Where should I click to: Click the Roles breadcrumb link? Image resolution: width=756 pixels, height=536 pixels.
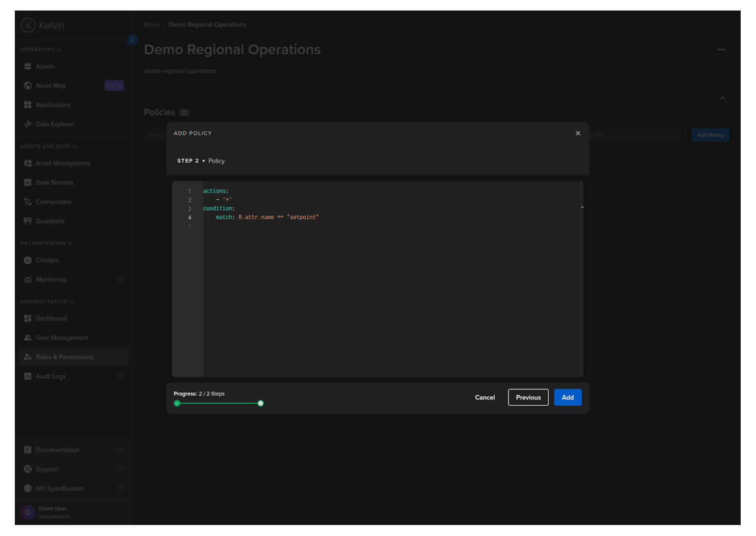point(152,25)
